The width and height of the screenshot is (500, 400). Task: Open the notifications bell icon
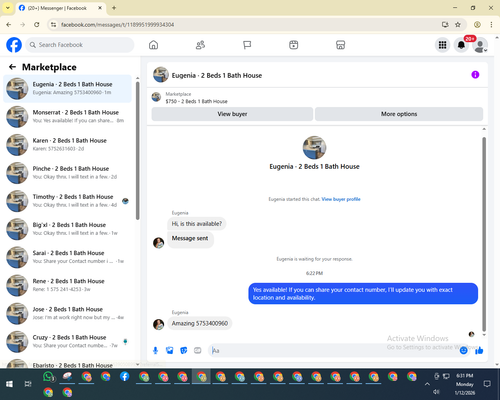point(461,45)
